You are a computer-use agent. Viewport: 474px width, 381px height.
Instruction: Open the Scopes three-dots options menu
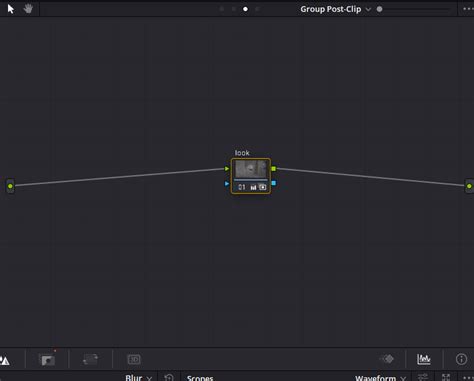click(x=468, y=378)
